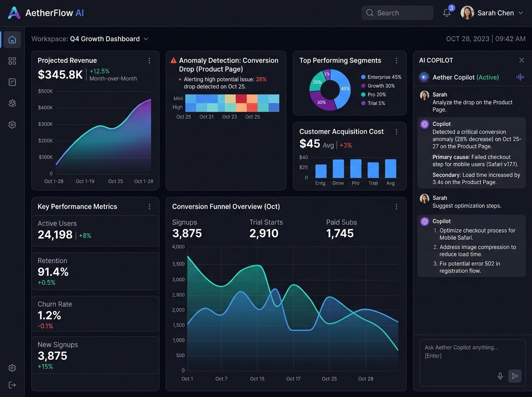Image resolution: width=532 pixels, height=397 pixels.
Task: Open Key Performance Metrics options menu
Action: tap(149, 206)
